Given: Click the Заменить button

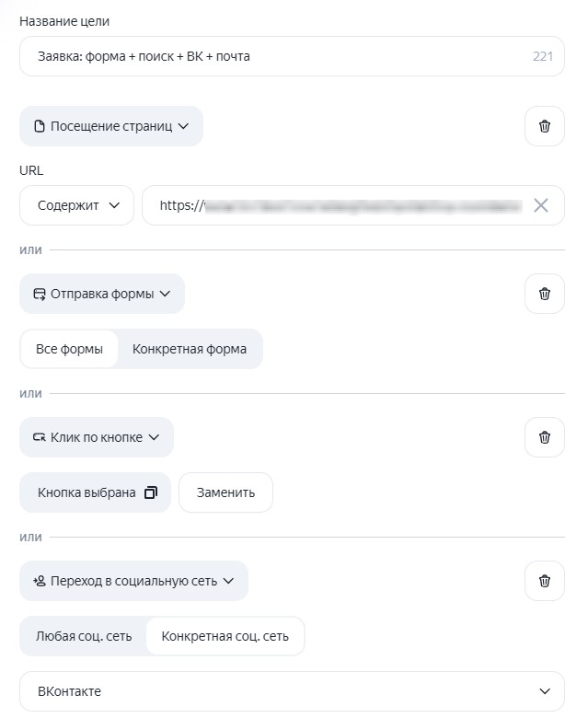Looking at the screenshot, I should 225,492.
